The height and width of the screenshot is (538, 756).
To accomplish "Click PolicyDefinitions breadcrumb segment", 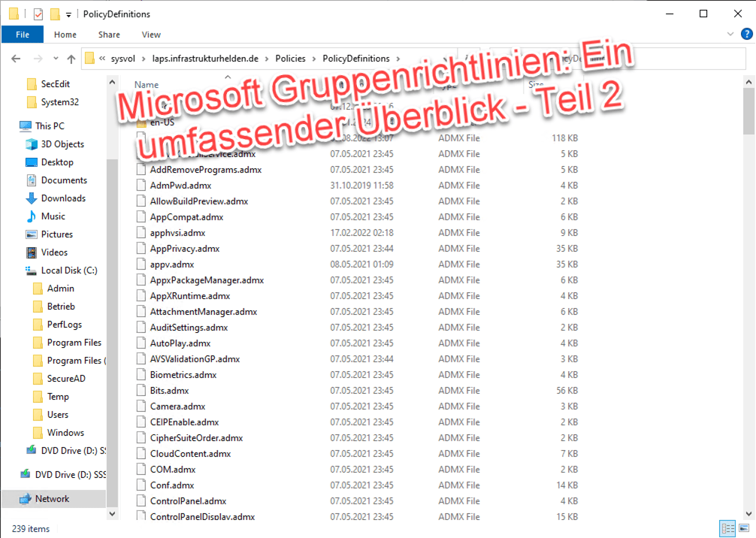I will point(355,59).
